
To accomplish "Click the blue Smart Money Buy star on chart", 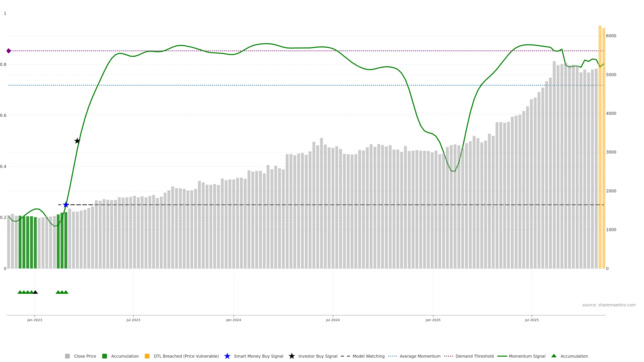I will pos(66,205).
